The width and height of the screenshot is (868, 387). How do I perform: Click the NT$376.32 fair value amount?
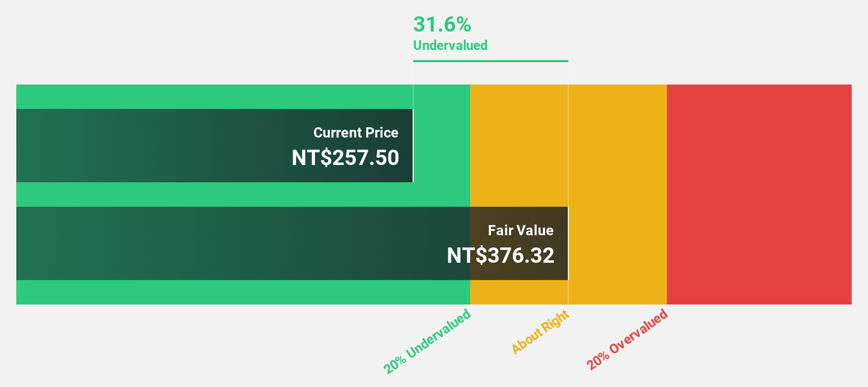tap(501, 256)
